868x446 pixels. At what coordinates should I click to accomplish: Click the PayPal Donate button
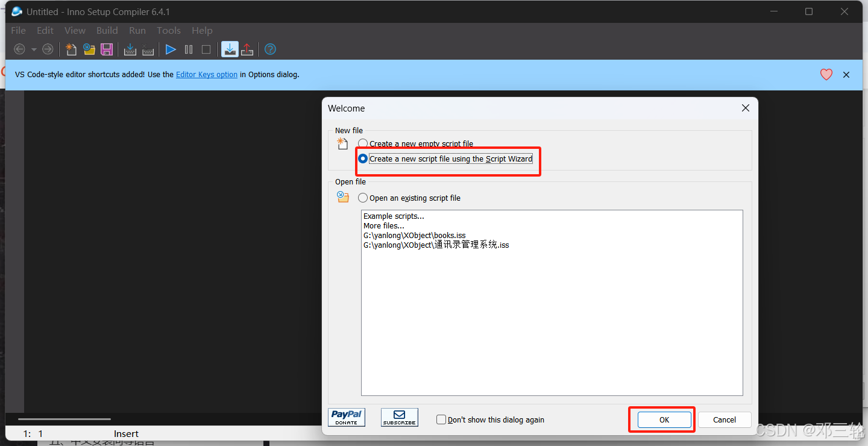347,417
